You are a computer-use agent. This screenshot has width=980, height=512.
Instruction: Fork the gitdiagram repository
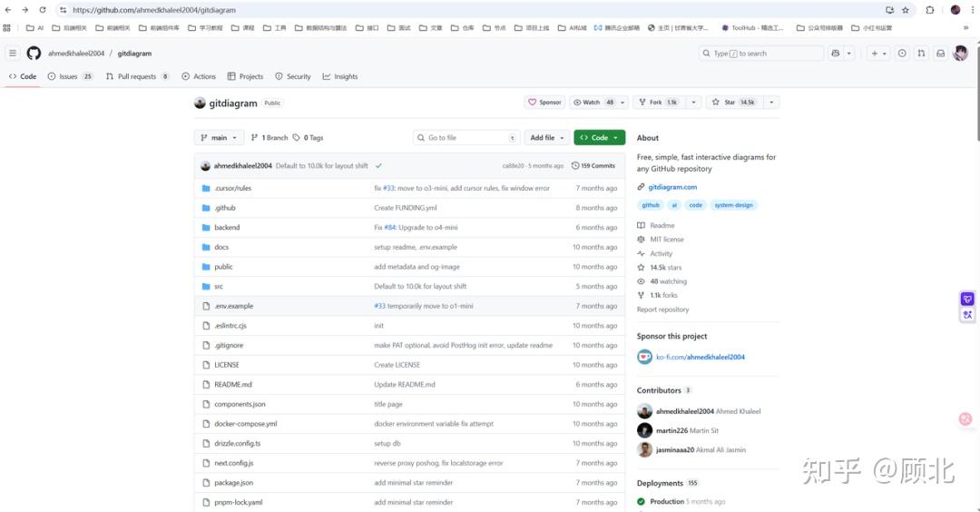point(660,103)
